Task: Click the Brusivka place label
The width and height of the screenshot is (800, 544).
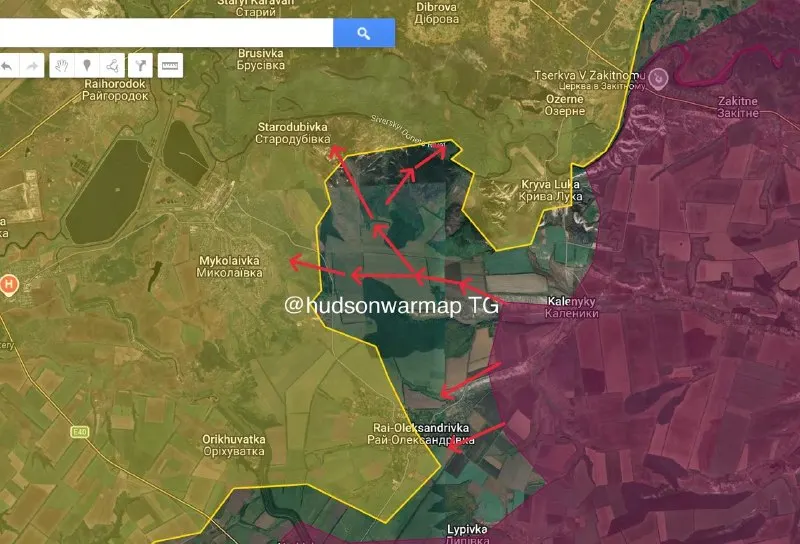Action: coord(261,59)
